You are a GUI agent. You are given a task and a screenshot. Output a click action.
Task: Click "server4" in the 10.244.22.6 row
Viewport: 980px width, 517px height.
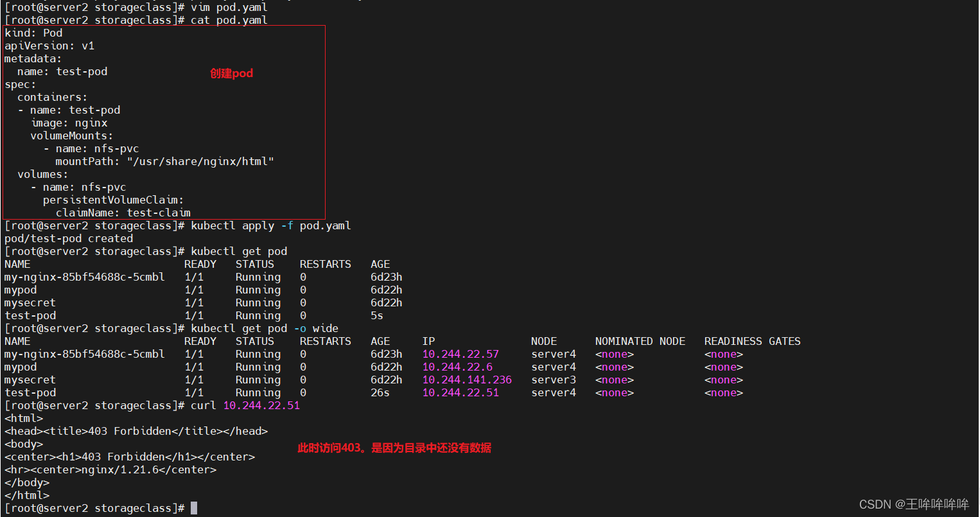(554, 367)
